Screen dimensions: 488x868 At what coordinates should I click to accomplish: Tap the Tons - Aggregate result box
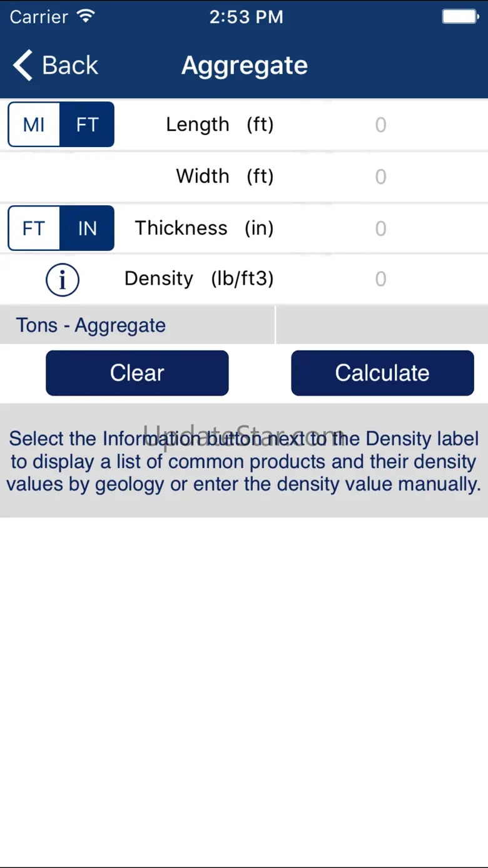pyautogui.click(x=382, y=325)
